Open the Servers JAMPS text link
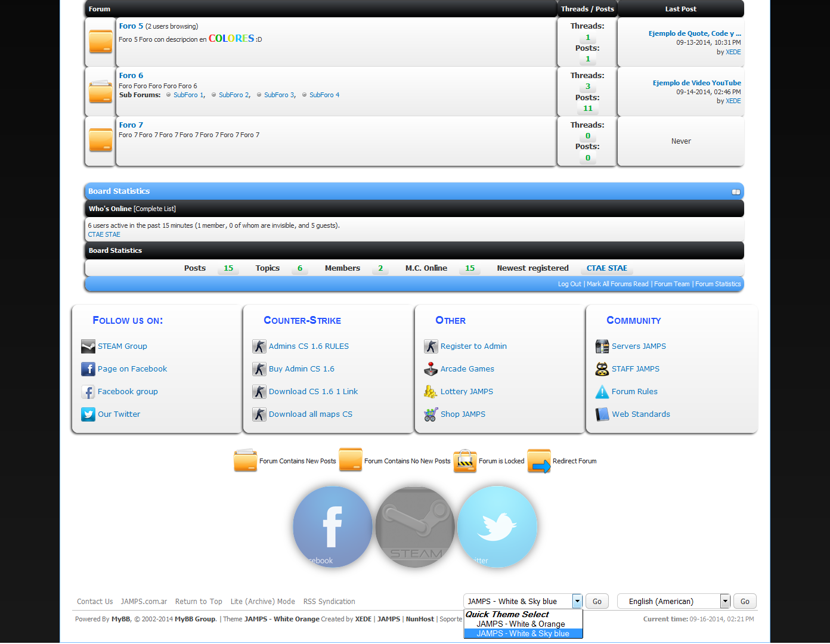 point(639,346)
